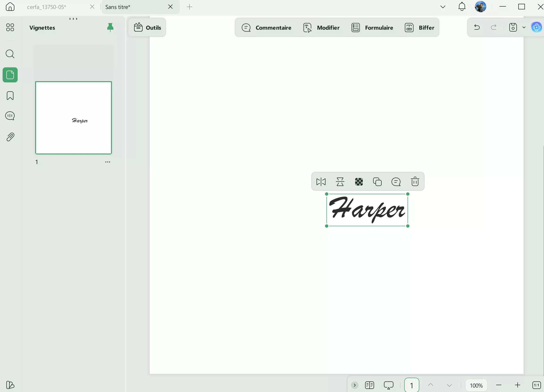The image size is (544, 392).
Task: Duplicate the selected Harper signature
Action: [x=377, y=181]
